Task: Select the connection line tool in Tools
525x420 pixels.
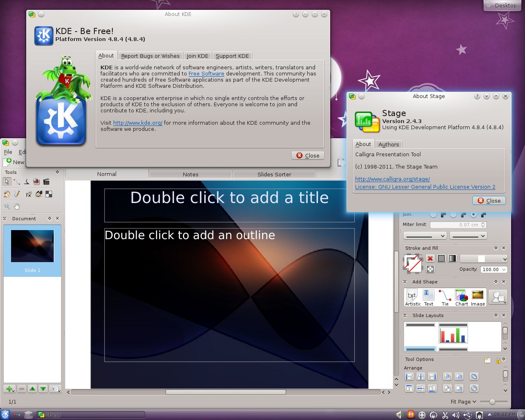Action: [17, 182]
